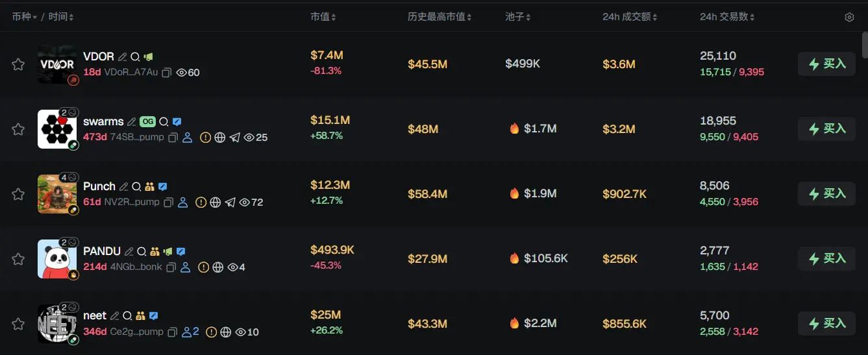Screen dimensions: 868x355
Task: Star VDOR as a favorite
Action: (18, 64)
